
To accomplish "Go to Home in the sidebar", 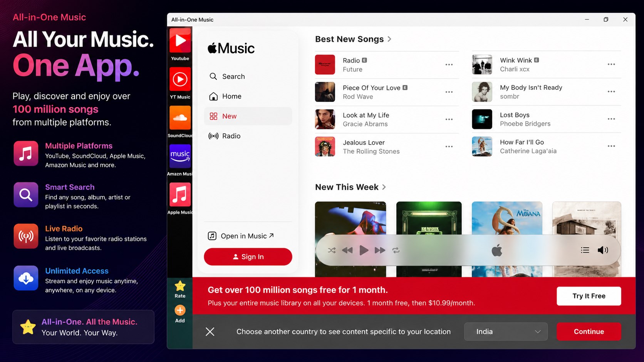I will click(248, 97).
